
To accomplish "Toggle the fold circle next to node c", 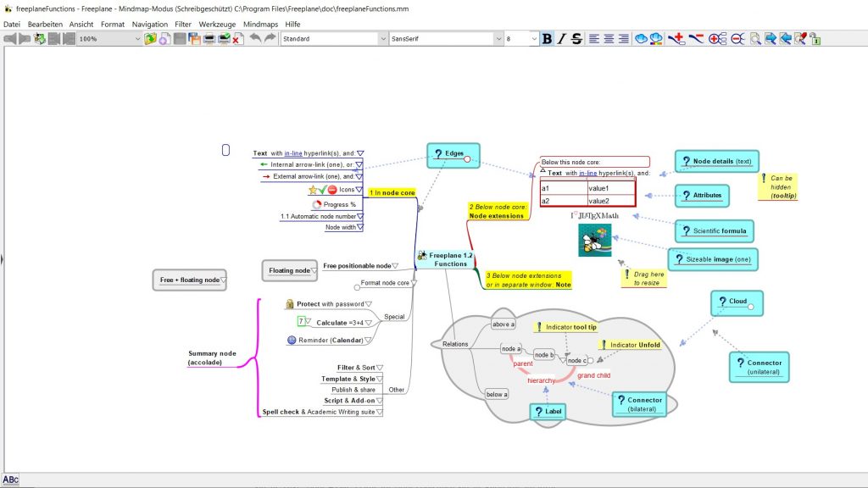I will click(590, 361).
